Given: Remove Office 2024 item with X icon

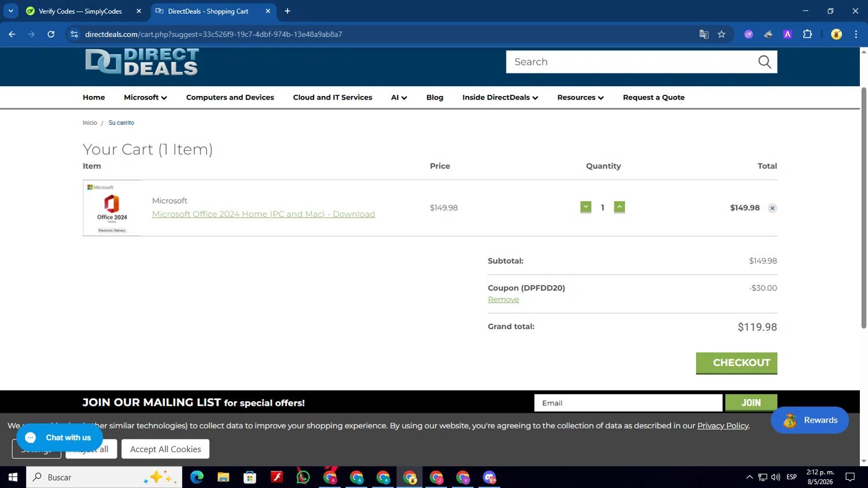Looking at the screenshot, I should (772, 208).
